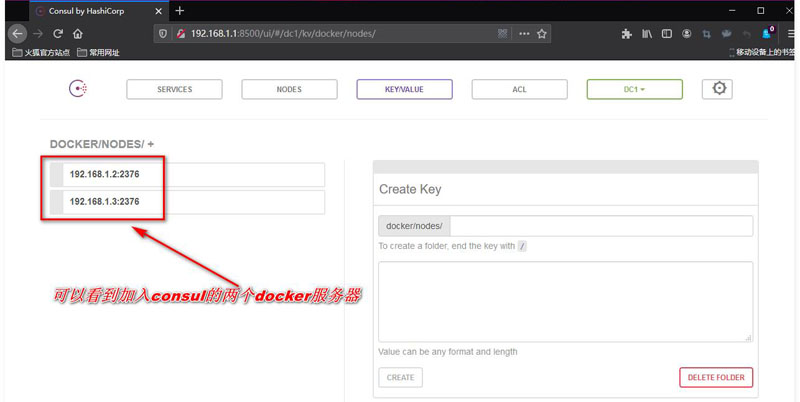Image resolution: width=800 pixels, height=402 pixels.
Task: Open the SERVICES section
Action: 174,89
